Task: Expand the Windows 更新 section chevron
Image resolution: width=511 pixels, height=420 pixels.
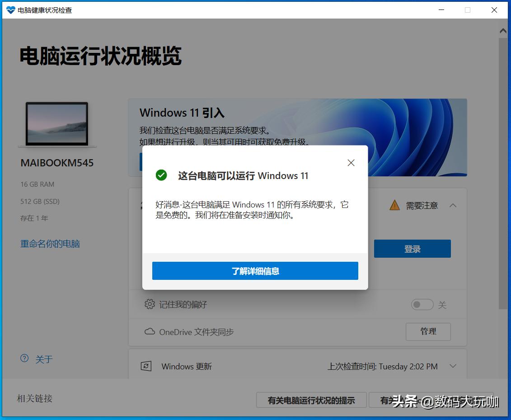Action: click(453, 366)
